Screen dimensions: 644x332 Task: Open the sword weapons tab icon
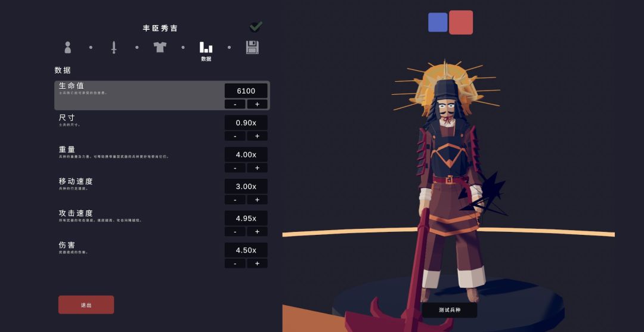114,47
